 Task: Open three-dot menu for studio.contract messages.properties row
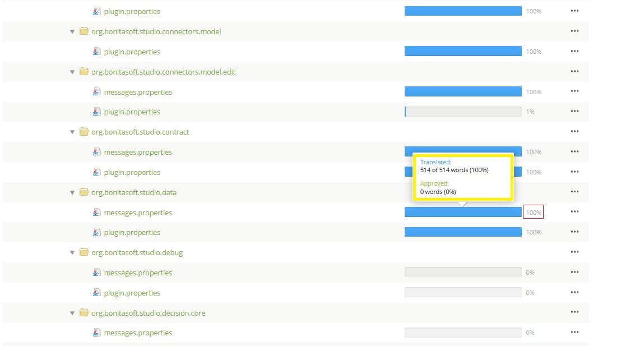coord(574,151)
